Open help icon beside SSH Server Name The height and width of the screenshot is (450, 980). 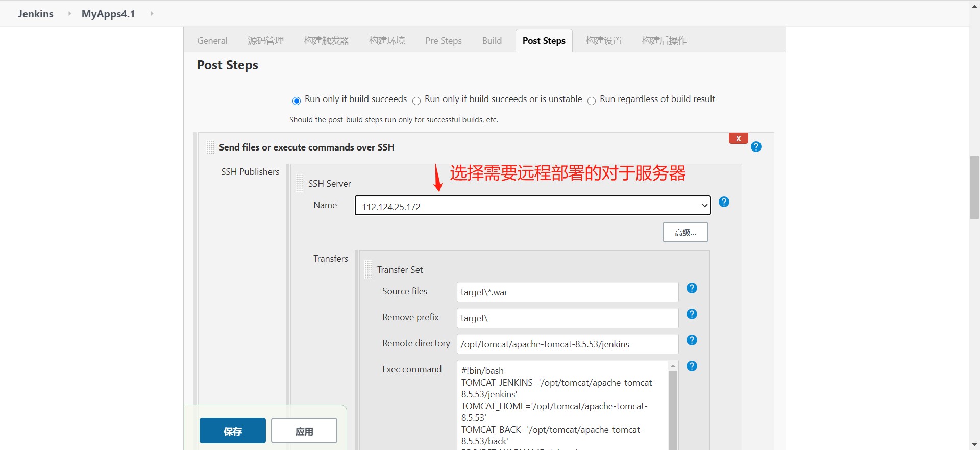[723, 202]
